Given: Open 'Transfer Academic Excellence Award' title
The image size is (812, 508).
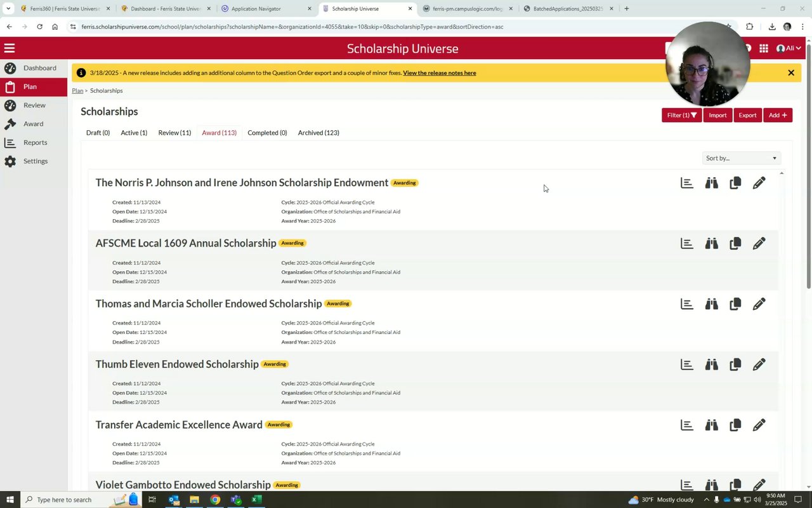Looking at the screenshot, I should point(179,425).
